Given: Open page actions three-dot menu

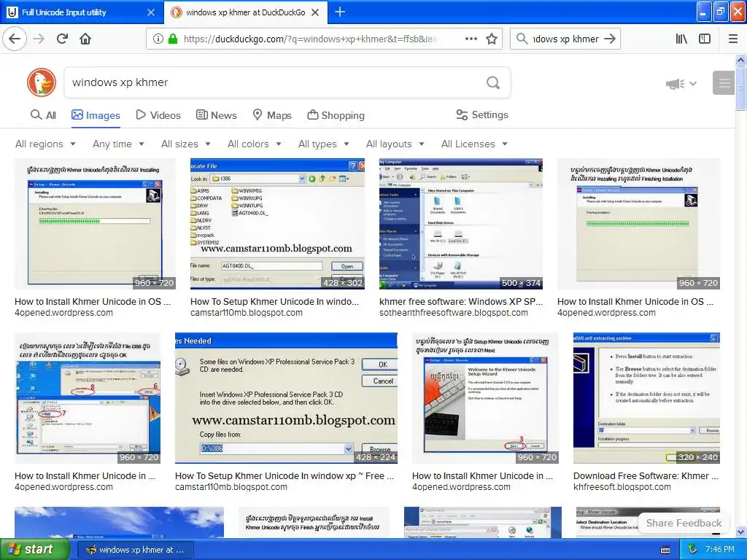Looking at the screenshot, I should [x=471, y=39].
